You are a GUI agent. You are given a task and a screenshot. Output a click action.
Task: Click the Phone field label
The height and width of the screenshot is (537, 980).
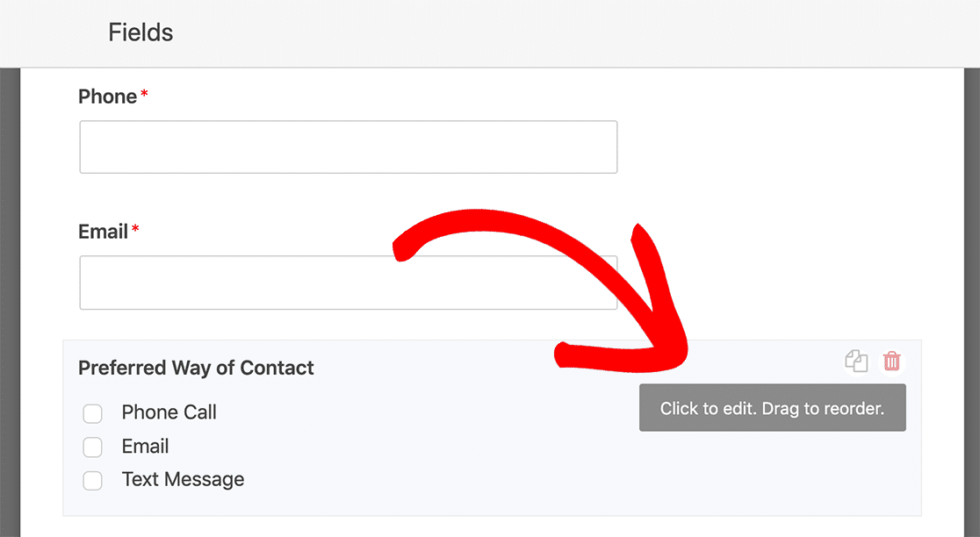click(107, 97)
